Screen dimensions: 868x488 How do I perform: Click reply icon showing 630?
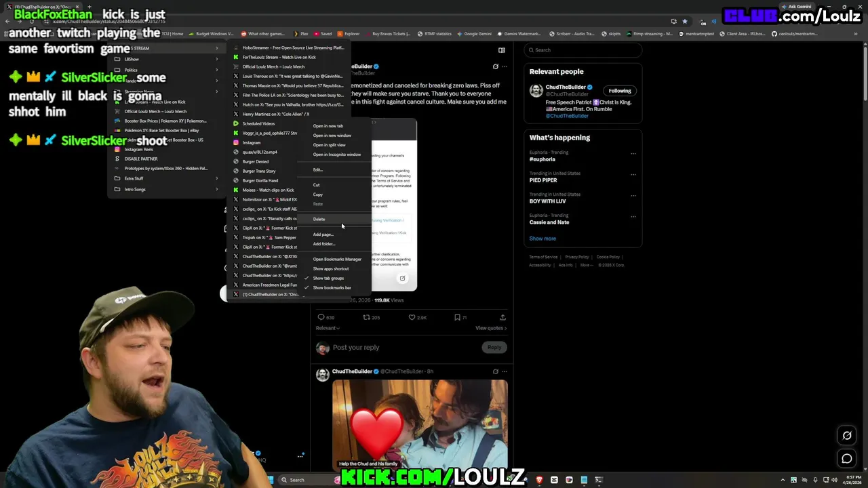click(x=326, y=317)
